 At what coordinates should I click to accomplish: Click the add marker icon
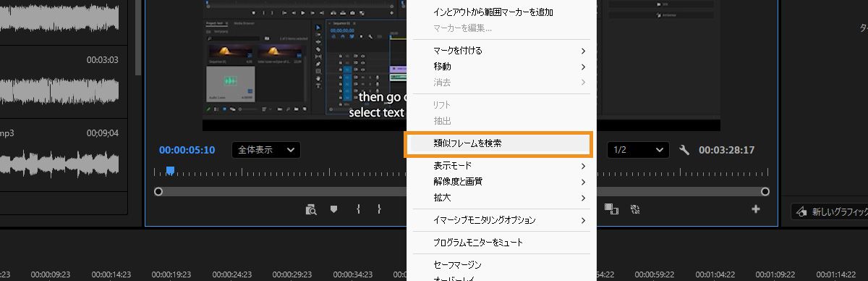coord(333,209)
